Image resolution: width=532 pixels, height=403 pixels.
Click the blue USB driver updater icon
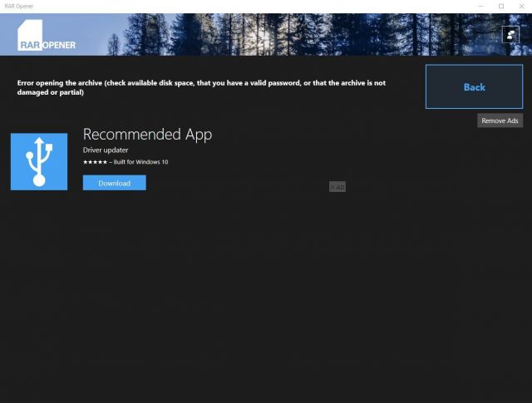pos(39,161)
